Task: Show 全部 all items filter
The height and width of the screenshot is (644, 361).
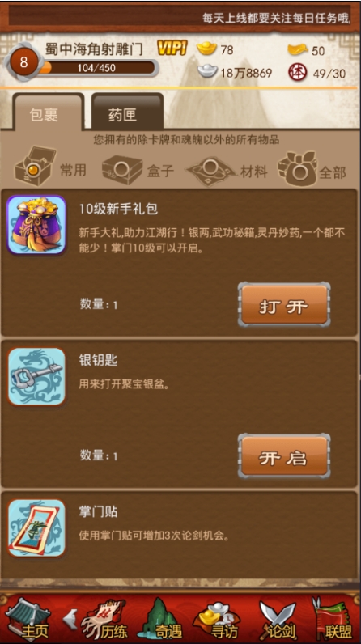Action: click(x=312, y=170)
